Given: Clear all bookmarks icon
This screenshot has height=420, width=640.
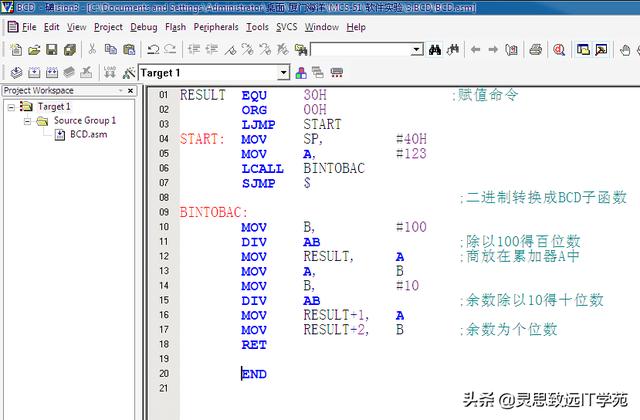Looking at the screenshot, I should click(282, 50).
